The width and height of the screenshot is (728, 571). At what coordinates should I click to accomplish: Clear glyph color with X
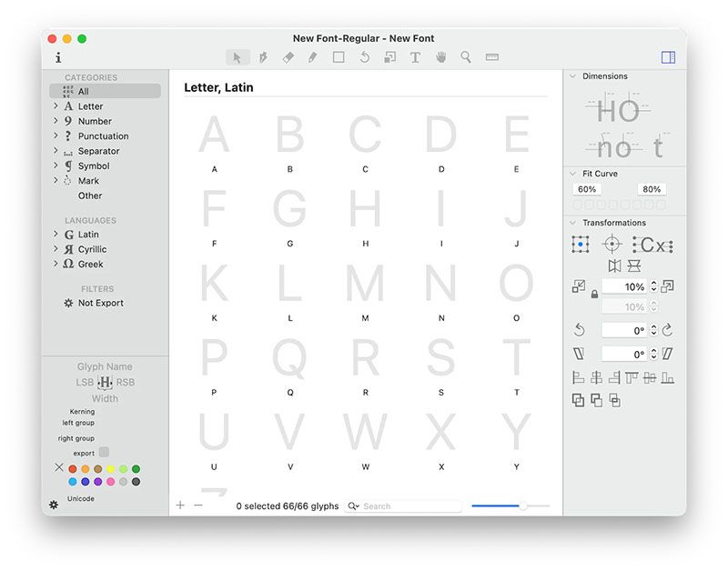click(59, 467)
